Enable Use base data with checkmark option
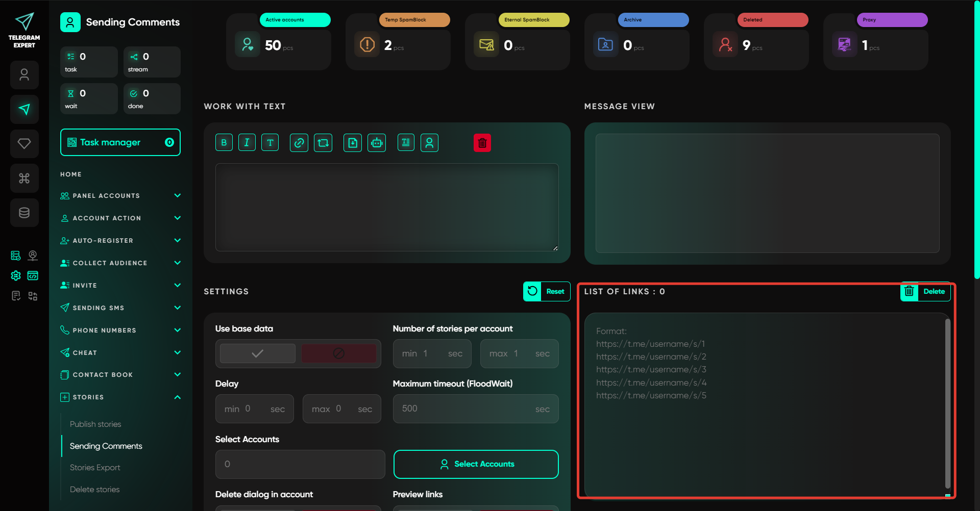The image size is (980, 511). [258, 353]
